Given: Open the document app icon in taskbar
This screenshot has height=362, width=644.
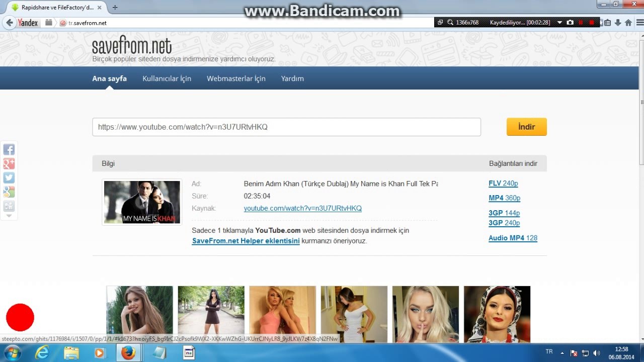Looking at the screenshot, I should point(189,353).
